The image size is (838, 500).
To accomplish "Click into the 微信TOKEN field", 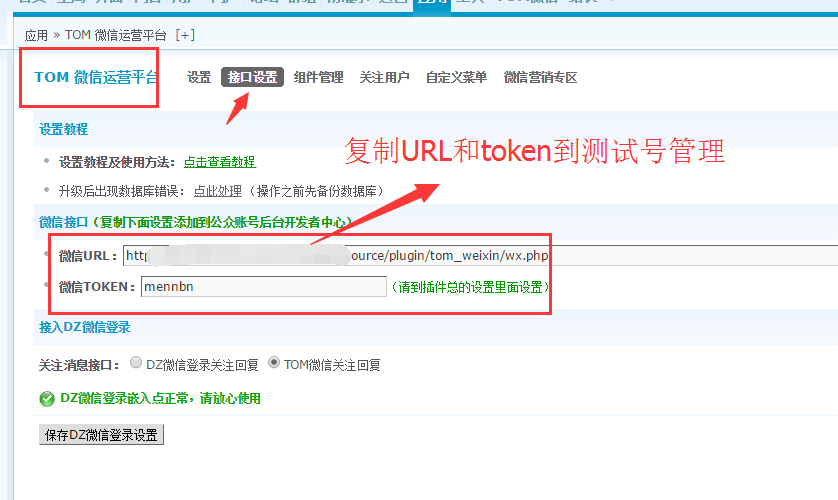I will (263, 286).
